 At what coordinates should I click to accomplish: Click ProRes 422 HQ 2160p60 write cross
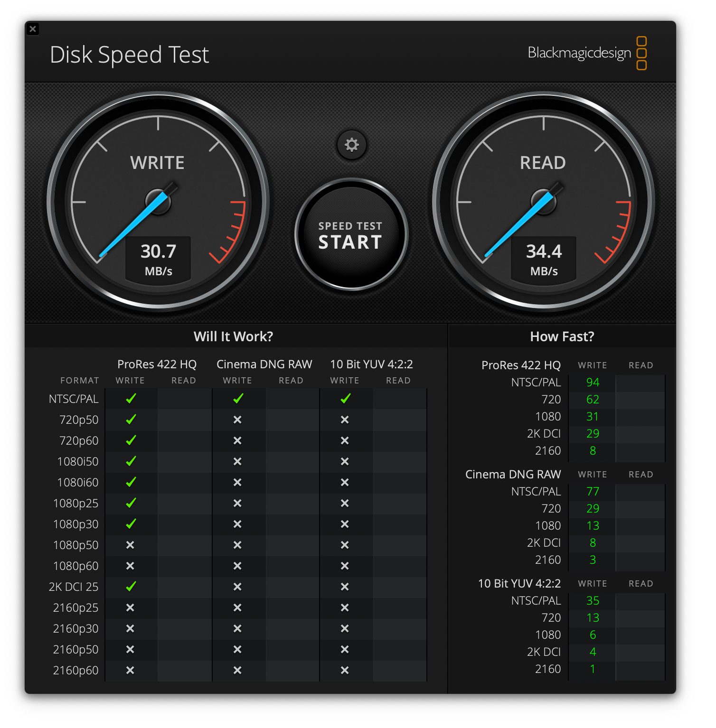130,670
